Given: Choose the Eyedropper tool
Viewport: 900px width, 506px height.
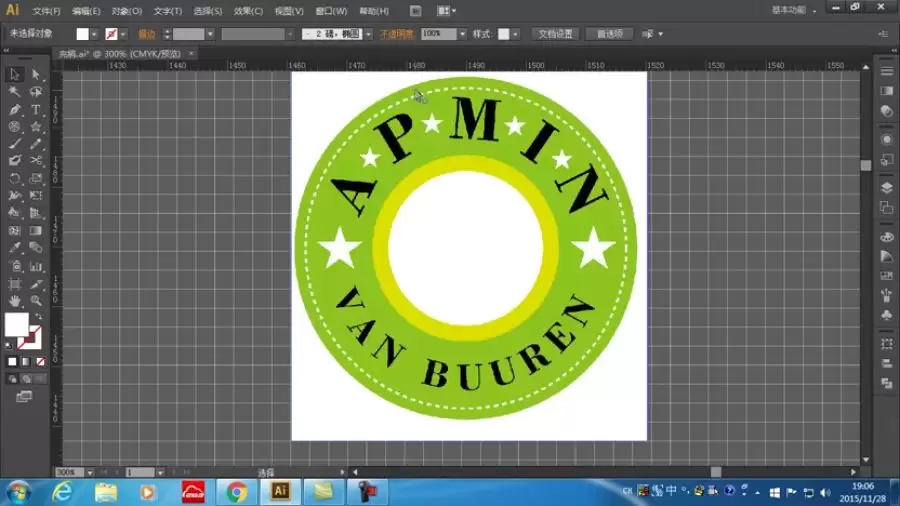Looking at the screenshot, I should tap(14, 248).
